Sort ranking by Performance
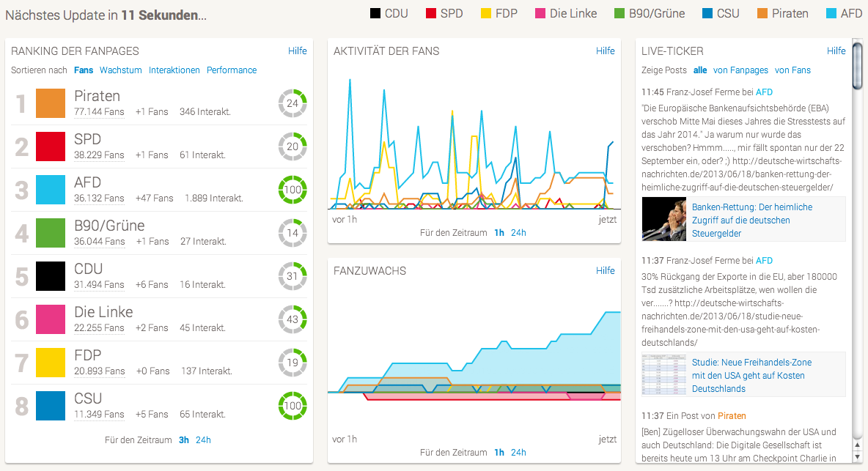Image resolution: width=868 pixels, height=471 pixels. point(232,70)
